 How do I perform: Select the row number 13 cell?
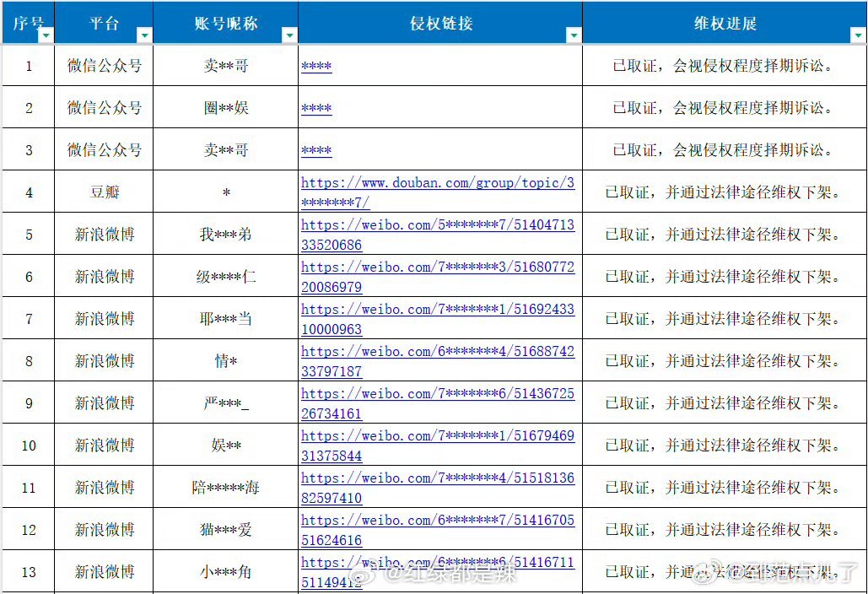coord(28,571)
